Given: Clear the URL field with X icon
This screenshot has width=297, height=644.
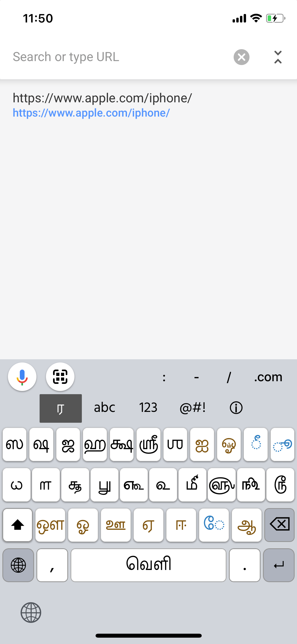Looking at the screenshot, I should [x=242, y=57].
